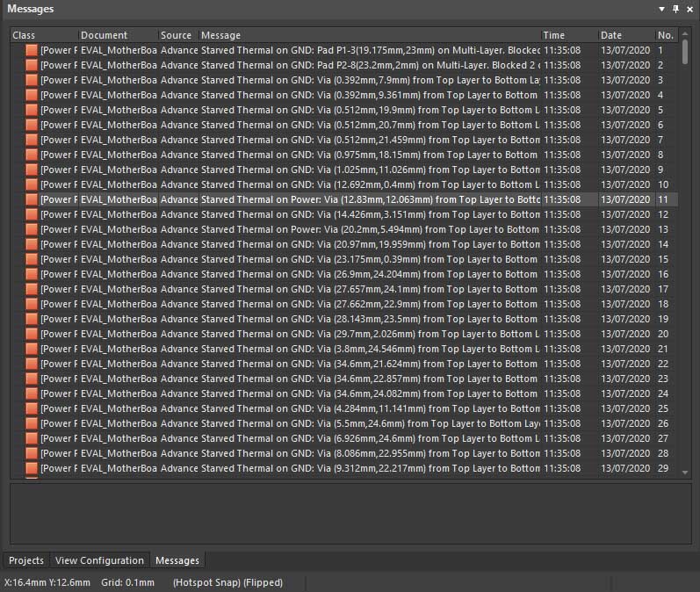
Task: Click the orange error icon in message row 1
Action: (x=32, y=50)
